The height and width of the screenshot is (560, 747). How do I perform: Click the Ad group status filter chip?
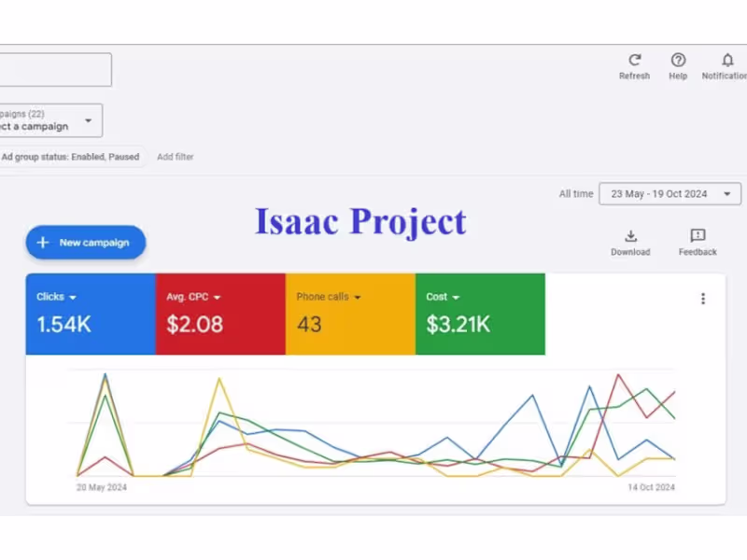coord(70,157)
